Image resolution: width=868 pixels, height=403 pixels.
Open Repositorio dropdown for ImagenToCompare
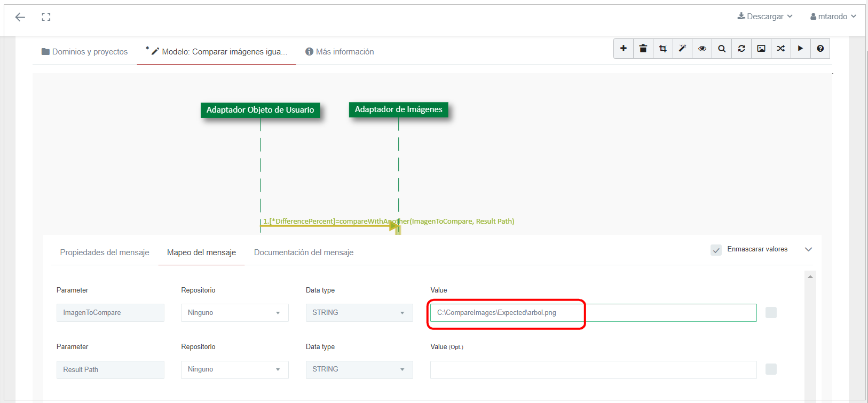pyautogui.click(x=234, y=313)
